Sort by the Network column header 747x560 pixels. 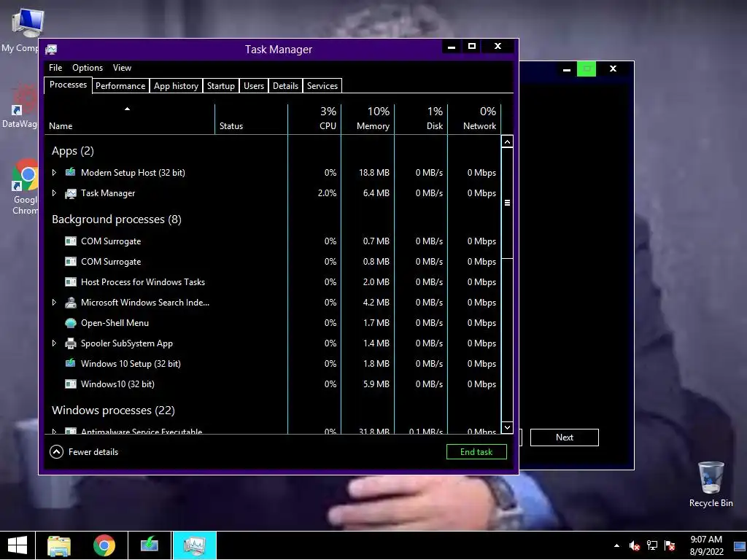(x=474, y=119)
